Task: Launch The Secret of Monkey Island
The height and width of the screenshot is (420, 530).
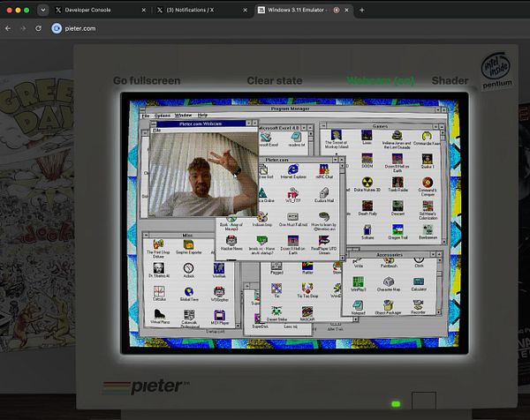Action: pos(337,139)
